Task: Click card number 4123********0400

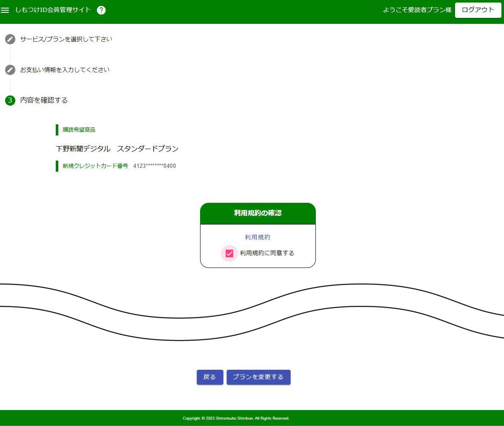Action: [x=155, y=166]
